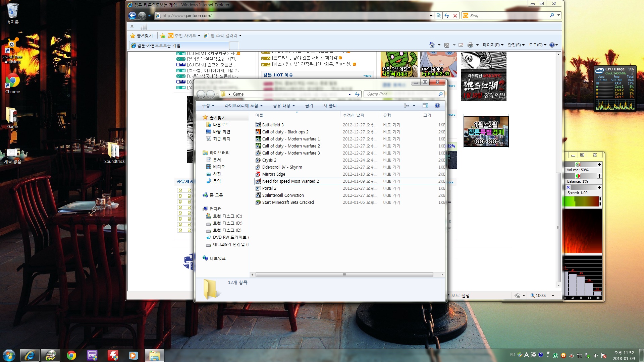Click the IE home icon
The width and height of the screenshot is (644, 362).
[x=432, y=45]
